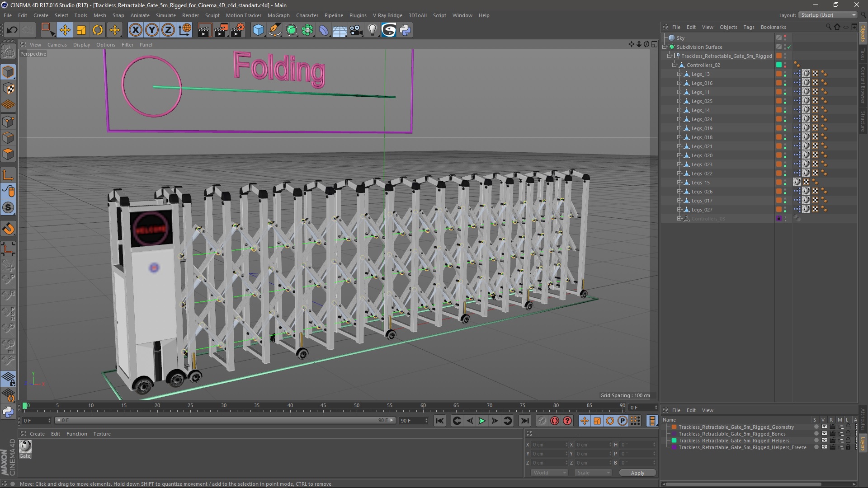The height and width of the screenshot is (488, 868).
Task: Select the Move tool in the top toolbar
Action: [65, 30]
